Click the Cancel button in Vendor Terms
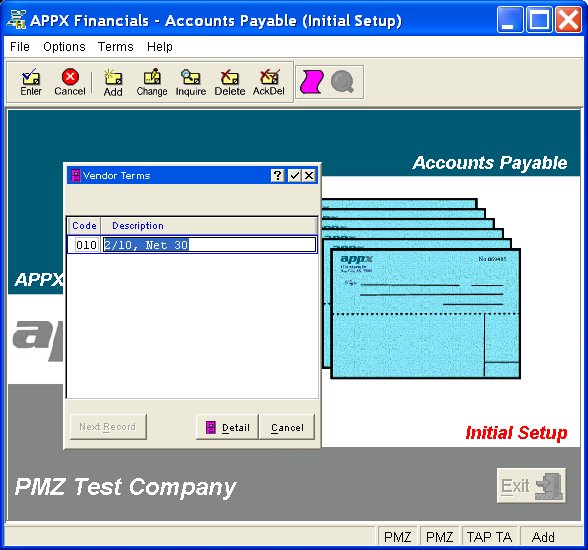This screenshot has height=550, width=588. click(x=287, y=427)
